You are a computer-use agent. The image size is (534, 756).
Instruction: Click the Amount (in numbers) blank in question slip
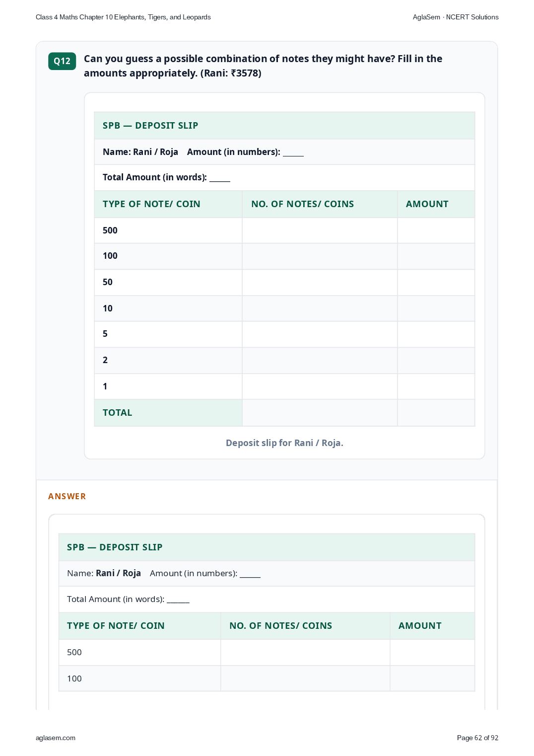[x=293, y=152]
